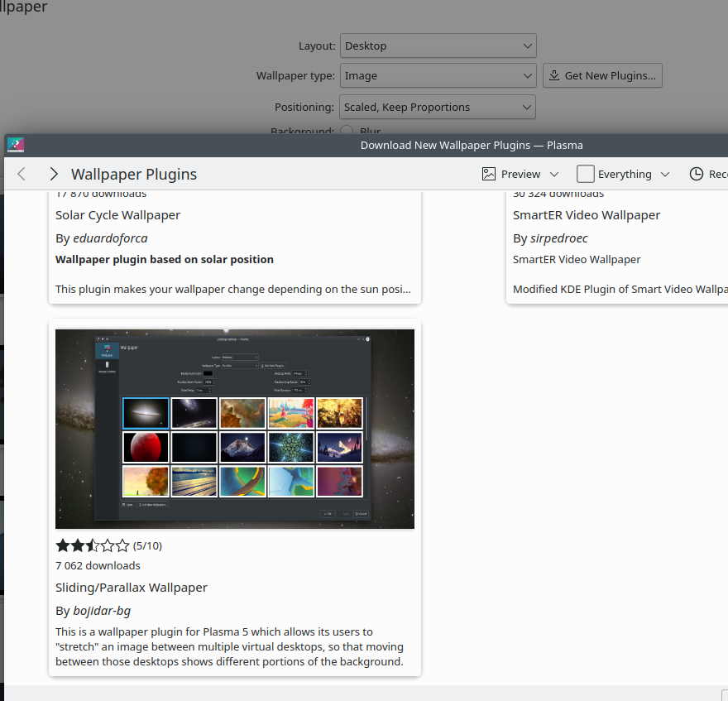Screen dimensions: 728x701
Task: Click the rating stars of Sliding/Parallax Wallpaper
Action: [x=93, y=545]
